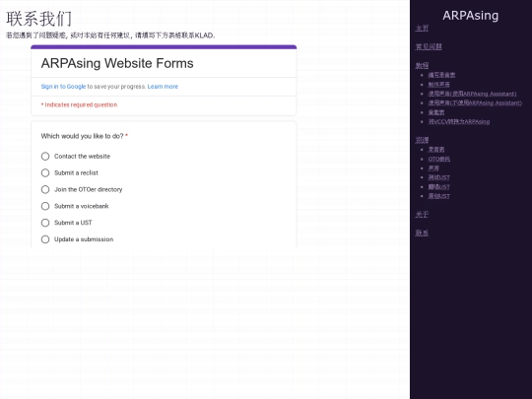Open the tutorial link ending '(不使用ARPAsing Assistant)'
The height and width of the screenshot is (399, 532).
coord(475,102)
